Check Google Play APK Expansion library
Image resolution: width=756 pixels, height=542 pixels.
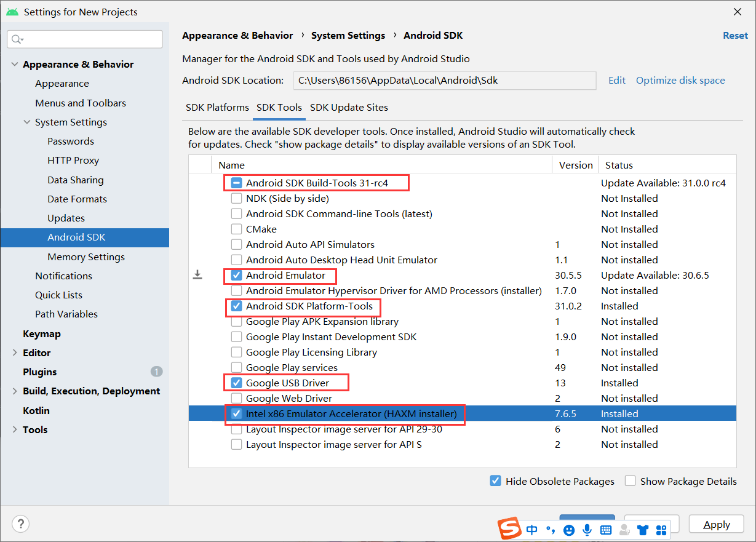pyautogui.click(x=236, y=321)
